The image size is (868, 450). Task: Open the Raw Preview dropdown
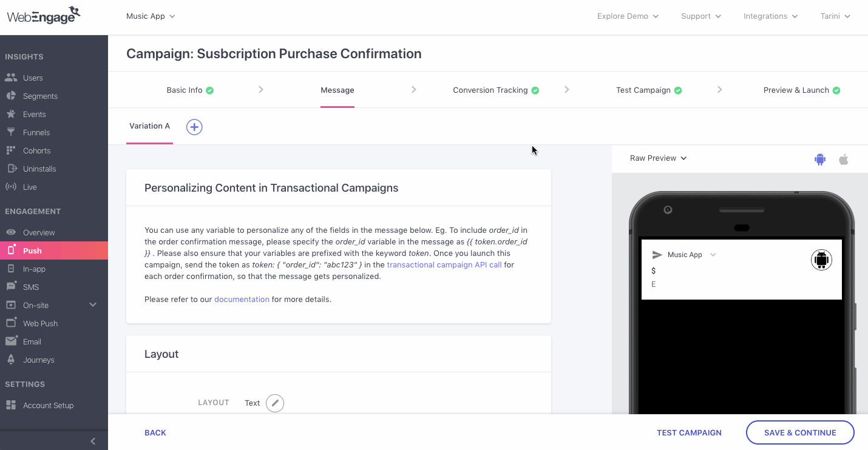point(659,158)
